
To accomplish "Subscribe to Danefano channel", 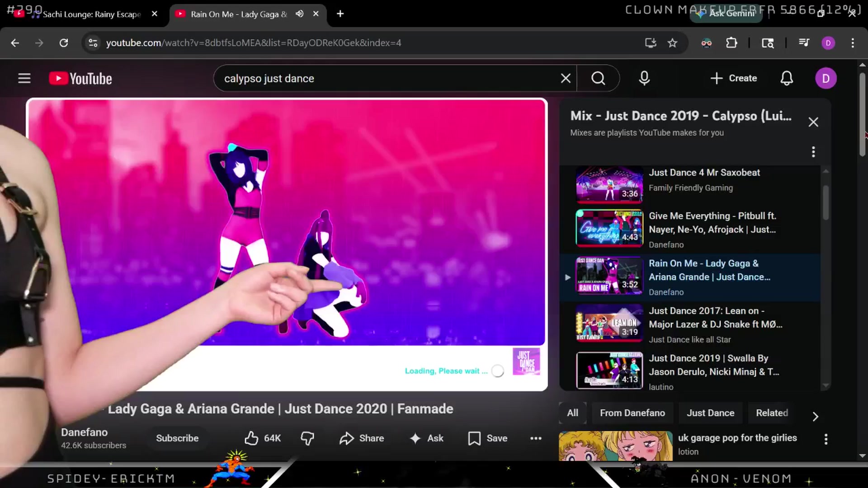I will (177, 438).
